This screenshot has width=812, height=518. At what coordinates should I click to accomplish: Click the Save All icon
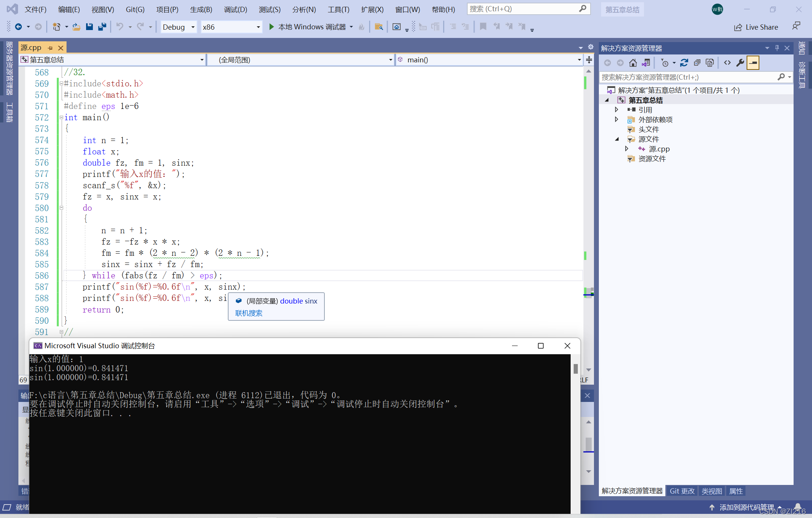click(x=102, y=27)
